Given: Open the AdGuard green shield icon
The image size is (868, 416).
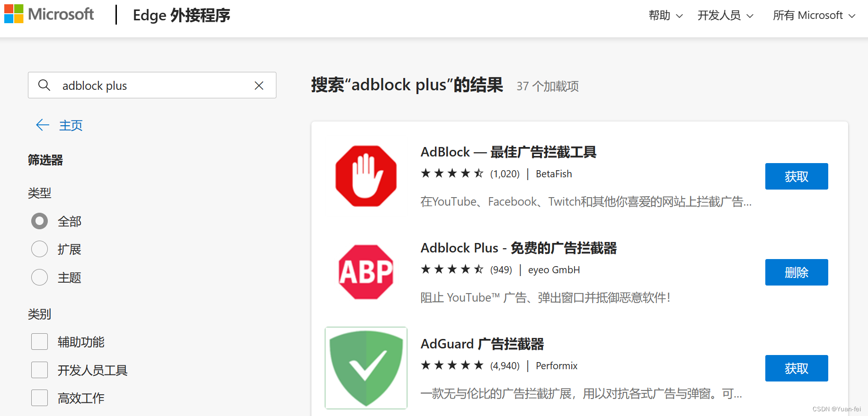Looking at the screenshot, I should tap(366, 368).
